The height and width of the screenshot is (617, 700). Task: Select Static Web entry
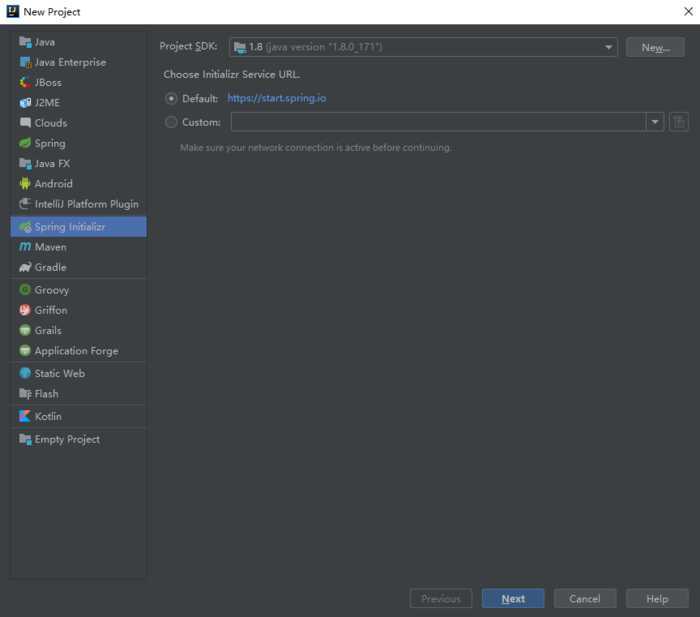pyautogui.click(x=78, y=373)
